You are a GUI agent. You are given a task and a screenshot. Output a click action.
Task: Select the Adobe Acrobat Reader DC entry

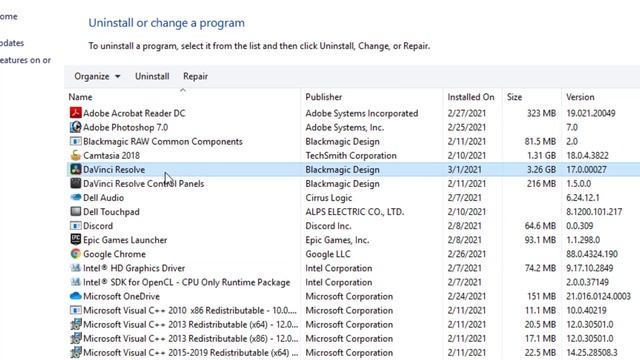134,113
